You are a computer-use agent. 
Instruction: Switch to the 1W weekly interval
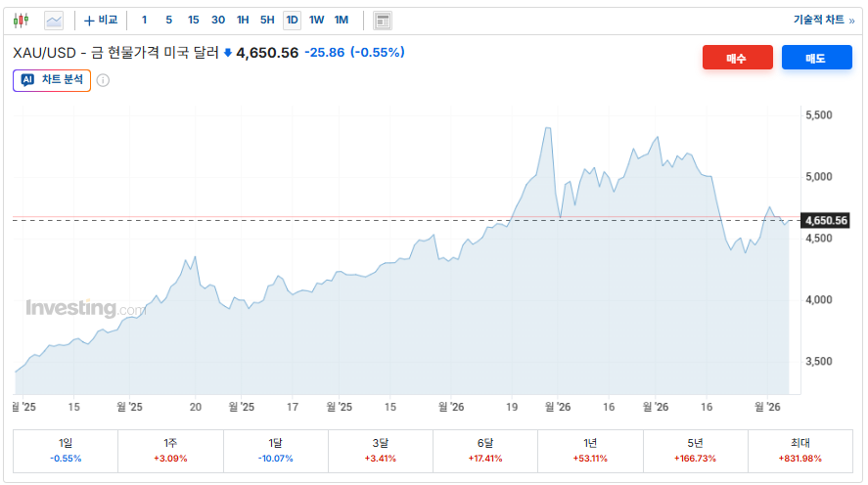coord(316,20)
